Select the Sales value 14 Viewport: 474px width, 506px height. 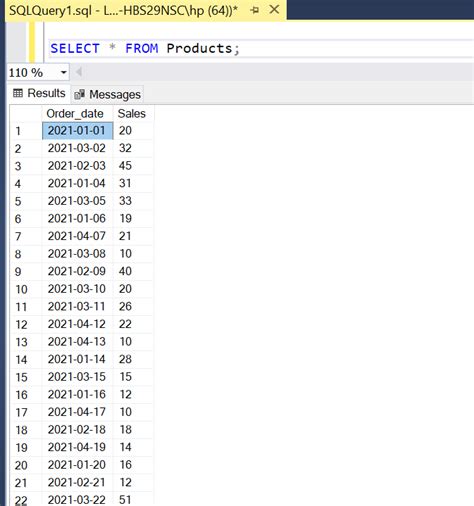coord(133,447)
